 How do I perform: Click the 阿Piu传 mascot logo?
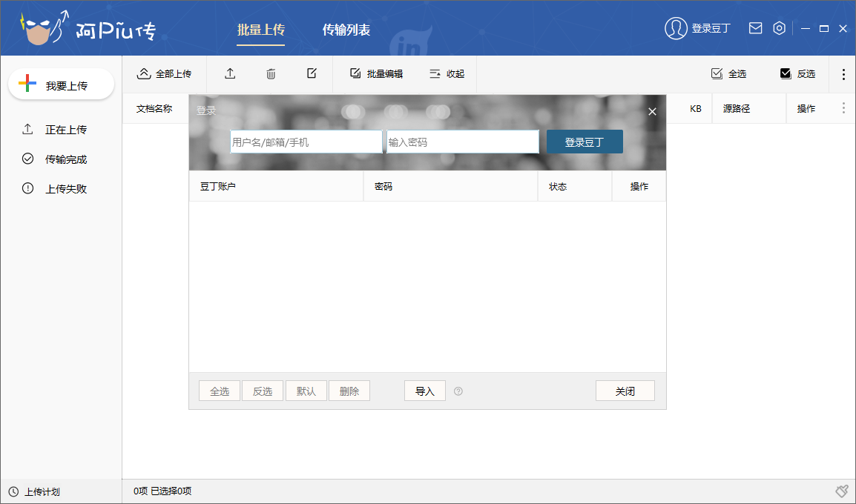pyautogui.click(x=45, y=28)
